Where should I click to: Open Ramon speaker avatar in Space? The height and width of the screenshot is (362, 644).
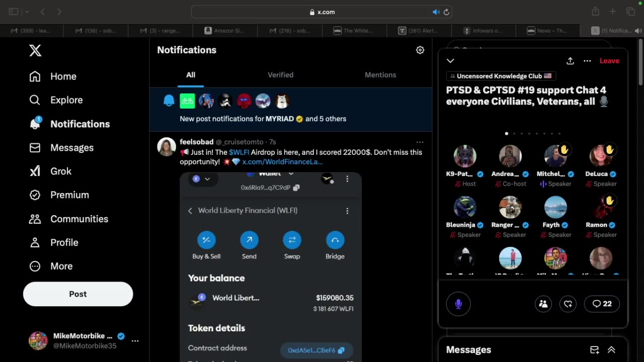coord(601,208)
